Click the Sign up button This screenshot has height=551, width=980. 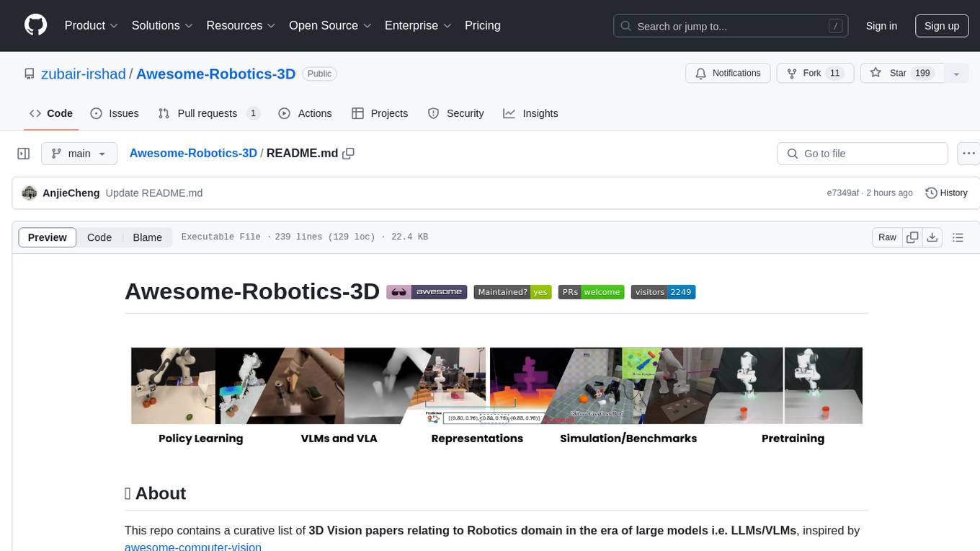[941, 26]
